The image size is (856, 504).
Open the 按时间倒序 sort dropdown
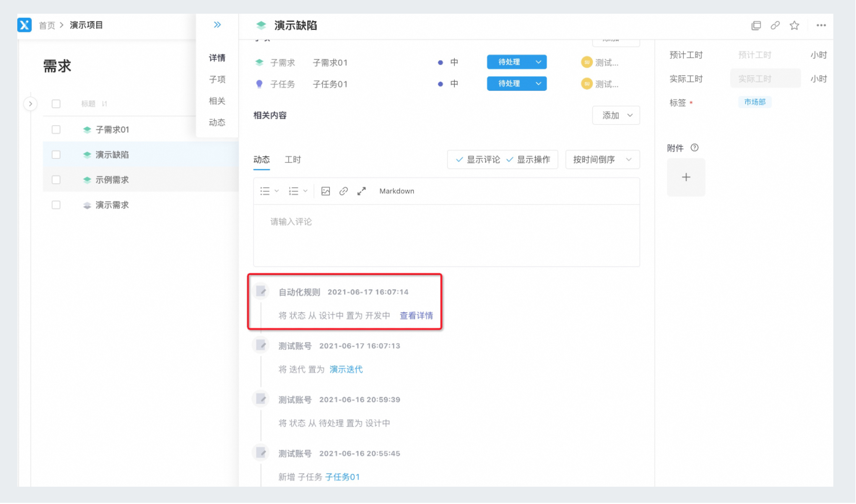tap(603, 160)
